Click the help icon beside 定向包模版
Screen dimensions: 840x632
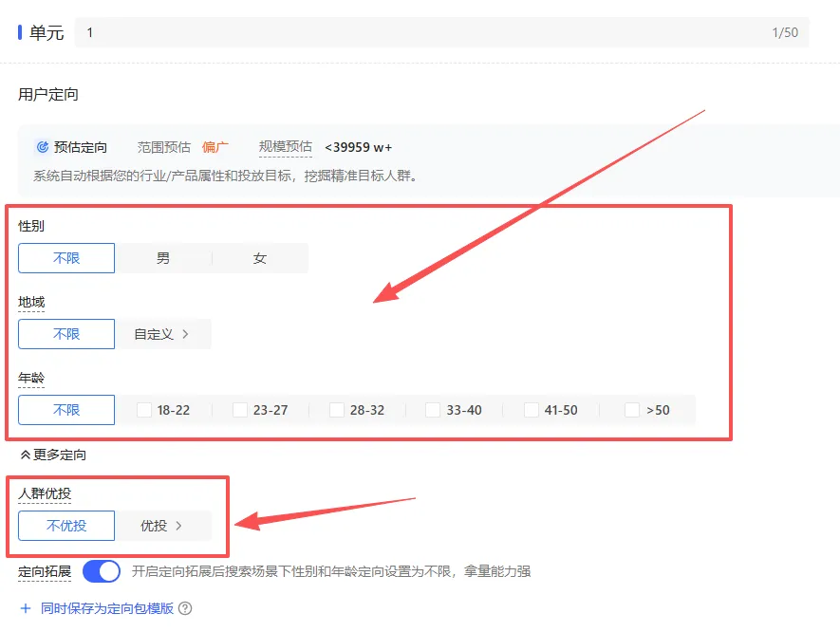coord(186,607)
